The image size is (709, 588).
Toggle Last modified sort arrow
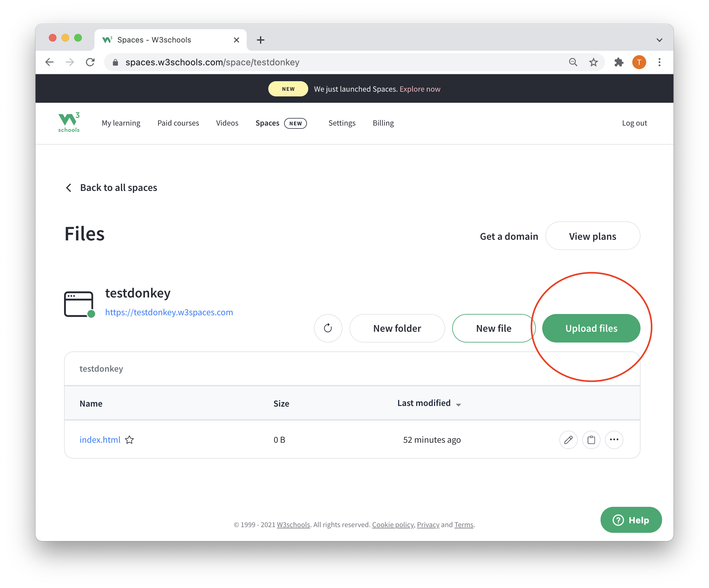pos(458,404)
